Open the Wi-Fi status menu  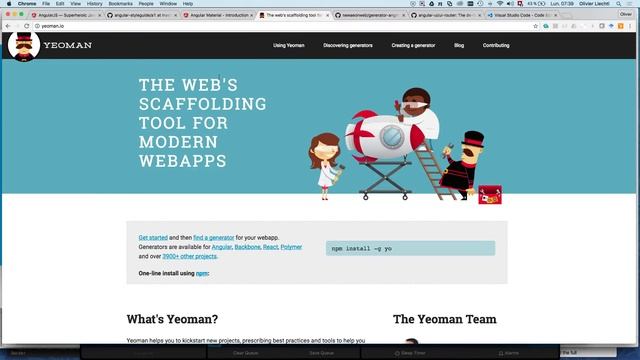(x=500, y=3)
